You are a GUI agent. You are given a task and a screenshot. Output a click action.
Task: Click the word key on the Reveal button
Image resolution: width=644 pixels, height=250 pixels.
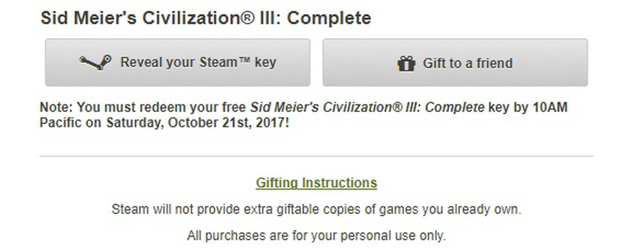tap(265, 62)
